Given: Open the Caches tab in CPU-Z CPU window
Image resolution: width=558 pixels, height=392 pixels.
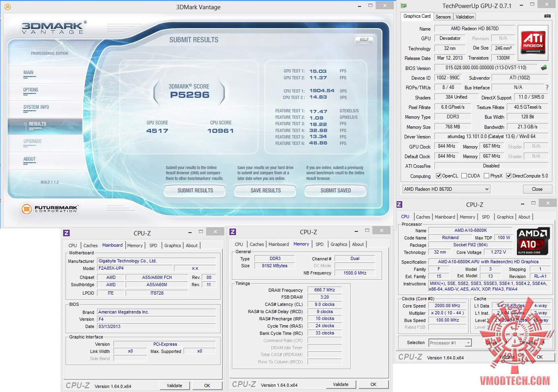Looking at the screenshot, I should pyautogui.click(x=423, y=217).
